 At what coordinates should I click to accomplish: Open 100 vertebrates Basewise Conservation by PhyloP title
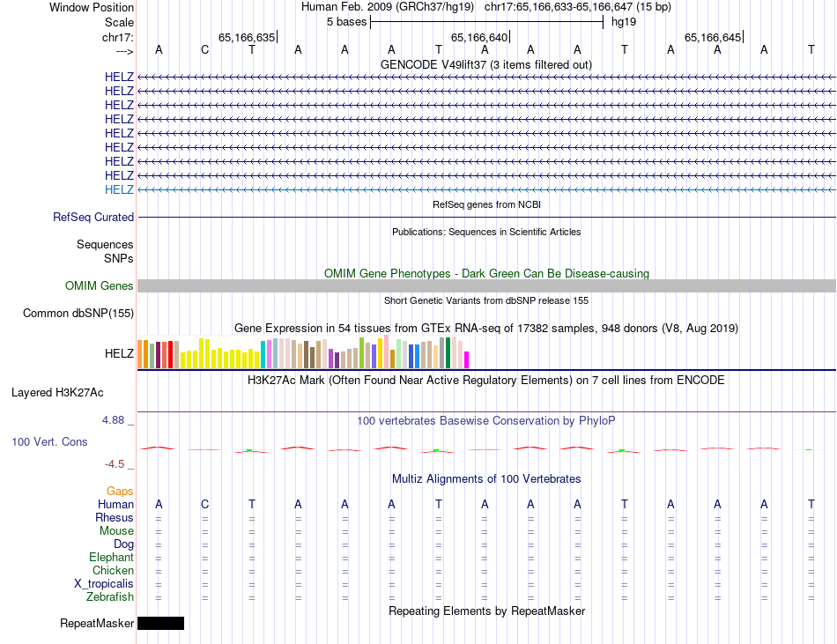point(486,420)
